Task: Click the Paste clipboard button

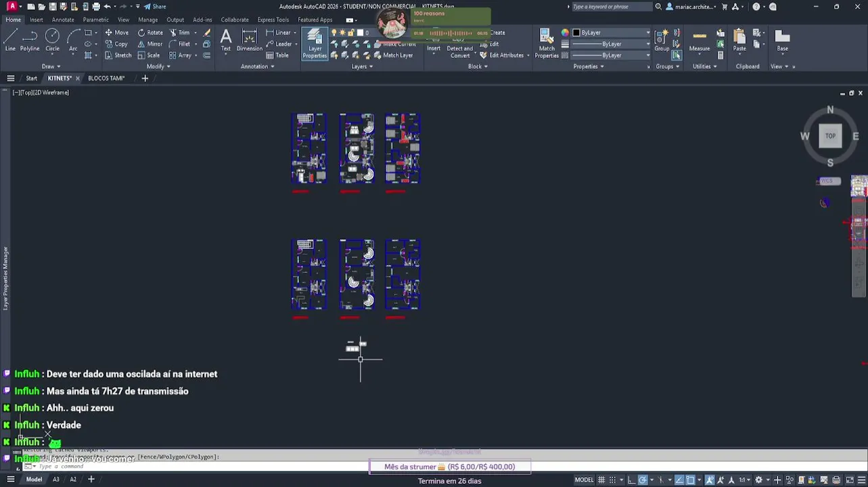Action: (739, 41)
